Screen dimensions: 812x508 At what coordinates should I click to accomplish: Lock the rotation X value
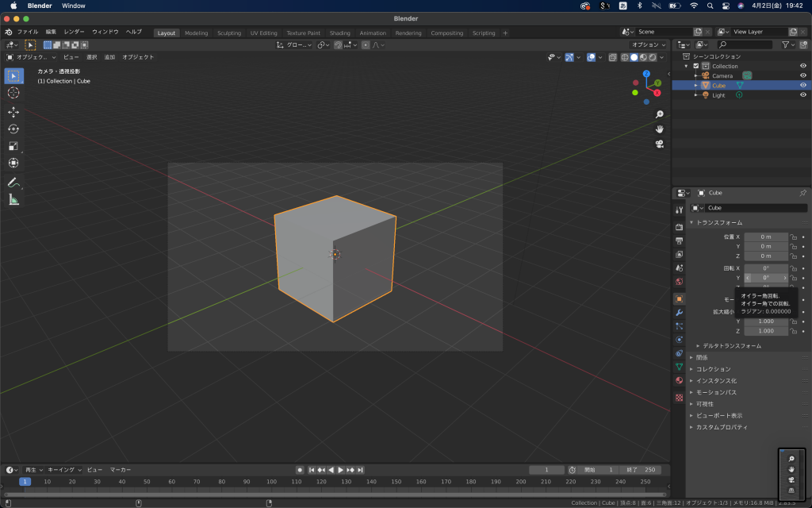click(x=793, y=268)
